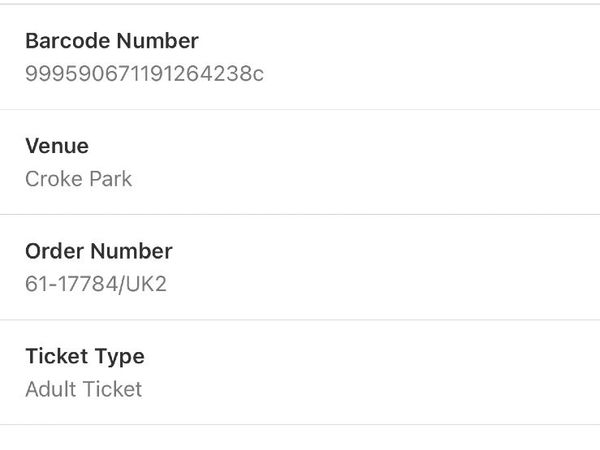Select the Barcode Number heading

112,41
